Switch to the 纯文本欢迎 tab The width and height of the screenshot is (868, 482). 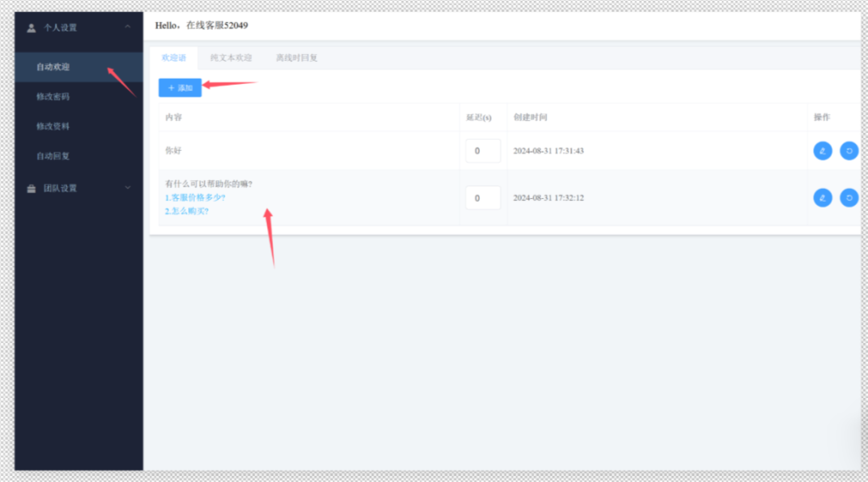pyautogui.click(x=231, y=58)
